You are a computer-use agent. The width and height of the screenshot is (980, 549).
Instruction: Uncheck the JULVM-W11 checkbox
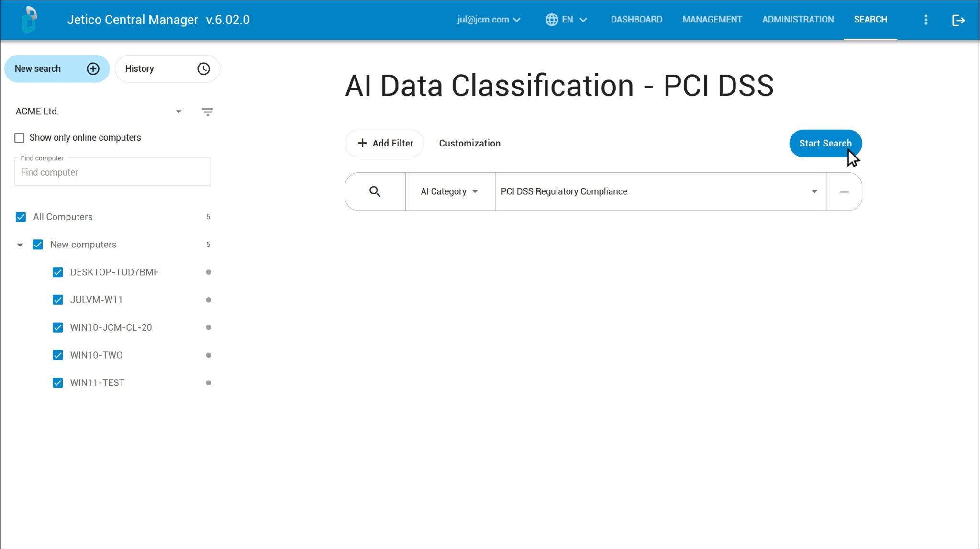57,300
